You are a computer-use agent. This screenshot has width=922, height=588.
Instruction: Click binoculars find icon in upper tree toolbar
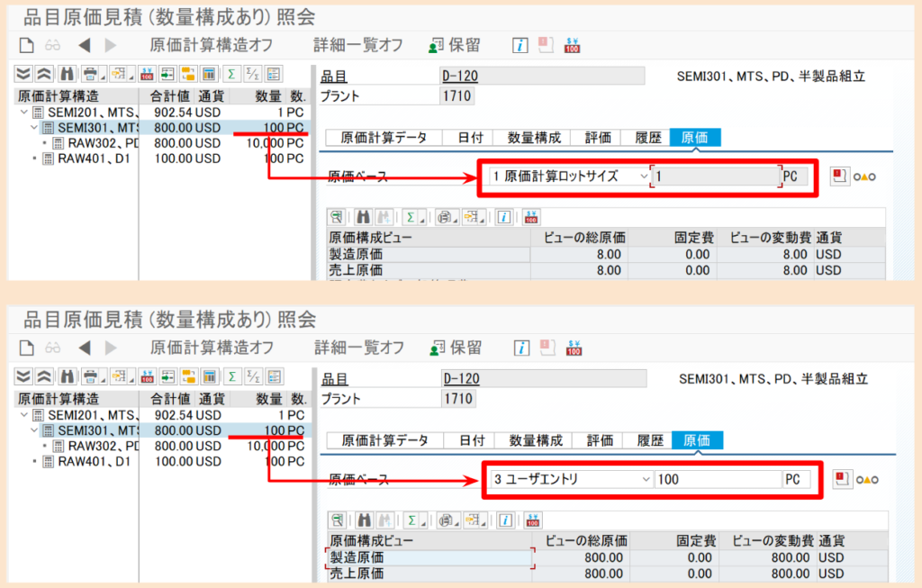point(67,74)
